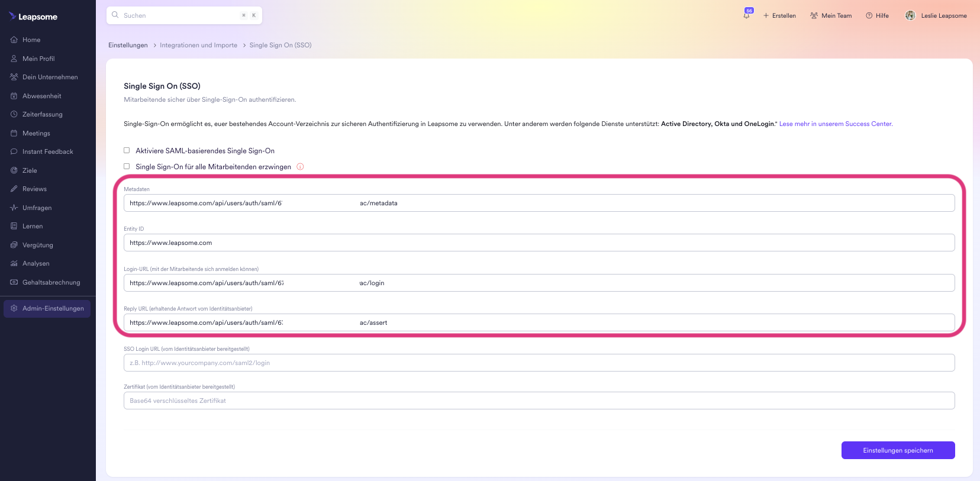Navigate to Integrationen und Importe breadcrumb

[198, 46]
